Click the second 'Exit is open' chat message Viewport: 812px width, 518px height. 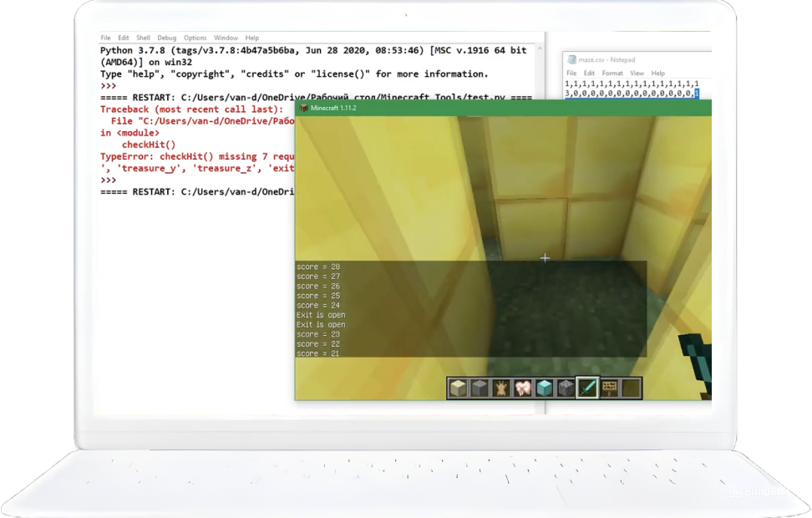[321, 325]
